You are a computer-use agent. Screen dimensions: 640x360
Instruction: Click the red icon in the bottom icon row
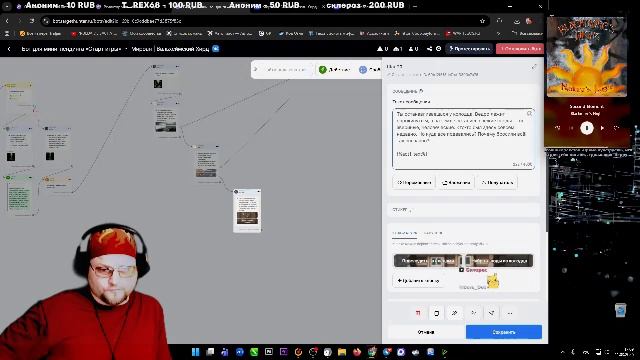(418, 313)
